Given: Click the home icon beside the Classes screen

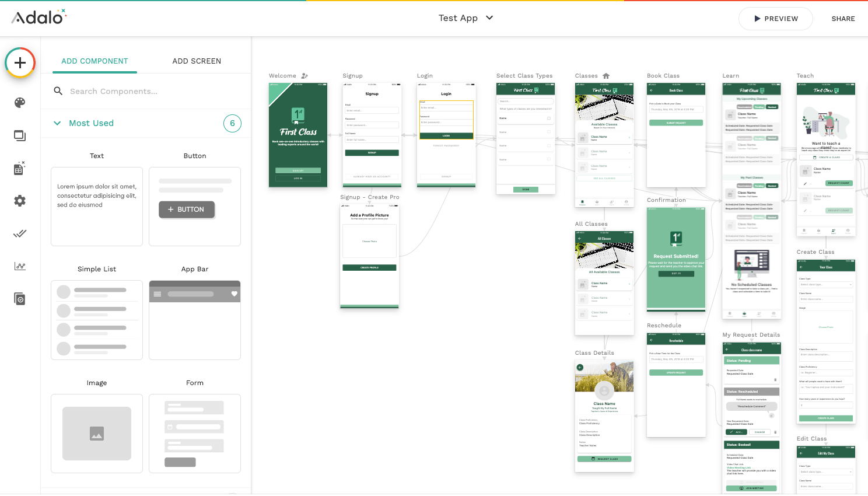Looking at the screenshot, I should 605,75.
